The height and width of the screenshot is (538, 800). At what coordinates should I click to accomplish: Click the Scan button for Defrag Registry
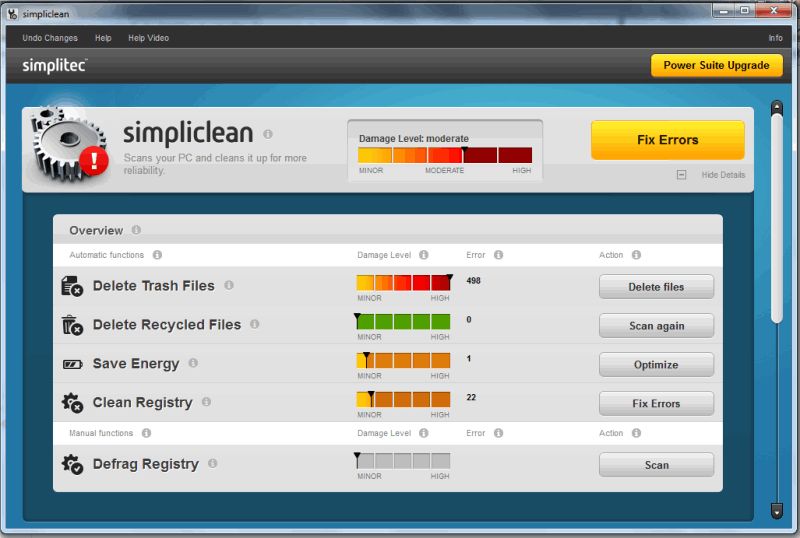coord(656,465)
